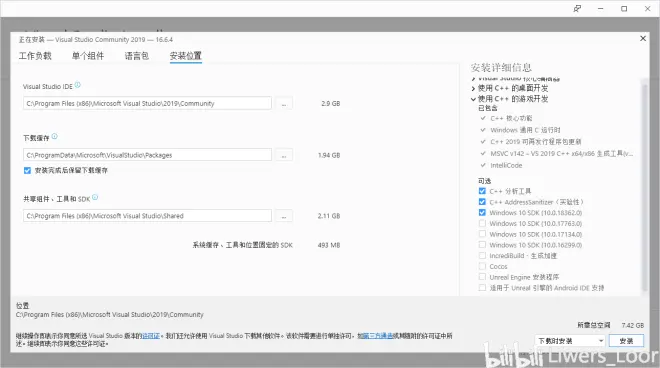Click the C++ 核心功能 included item

pyautogui.click(x=511, y=118)
